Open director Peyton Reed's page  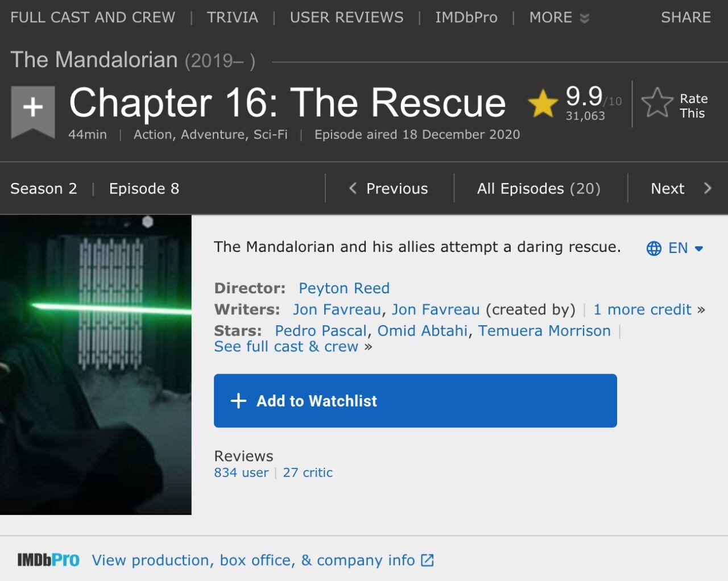344,288
